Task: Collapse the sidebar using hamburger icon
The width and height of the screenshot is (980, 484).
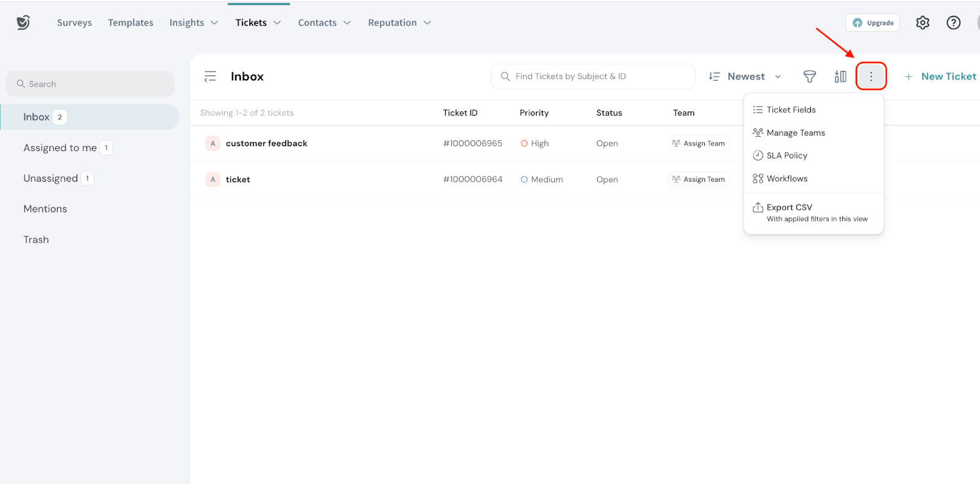Action: (210, 76)
